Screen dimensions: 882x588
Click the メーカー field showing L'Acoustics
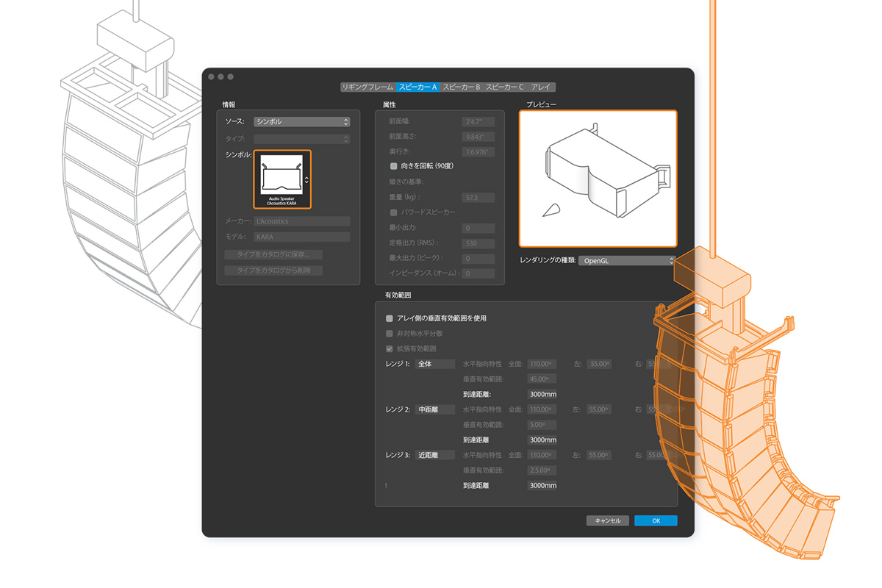(x=301, y=221)
